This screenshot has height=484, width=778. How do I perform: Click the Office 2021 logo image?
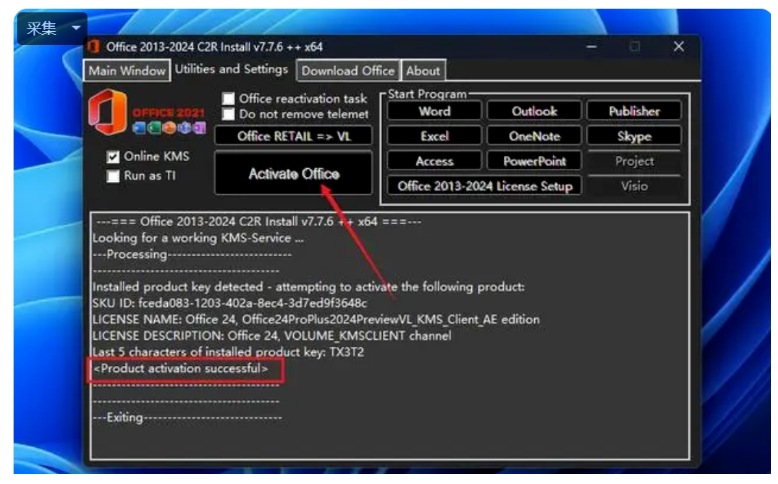tap(147, 113)
